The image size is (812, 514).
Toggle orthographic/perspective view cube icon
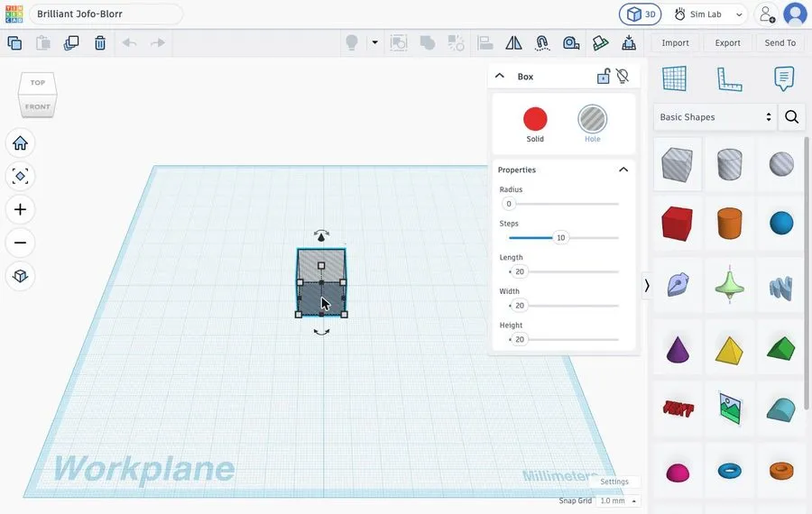click(20, 275)
